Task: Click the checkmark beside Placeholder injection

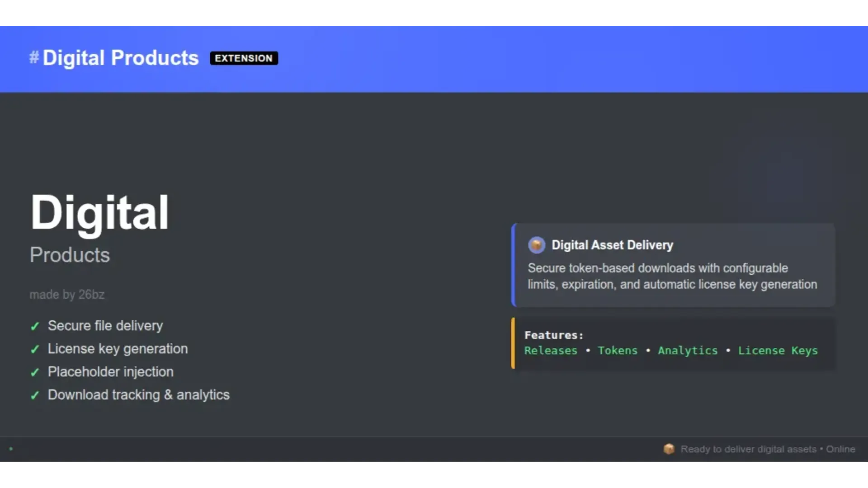Action: [35, 372]
